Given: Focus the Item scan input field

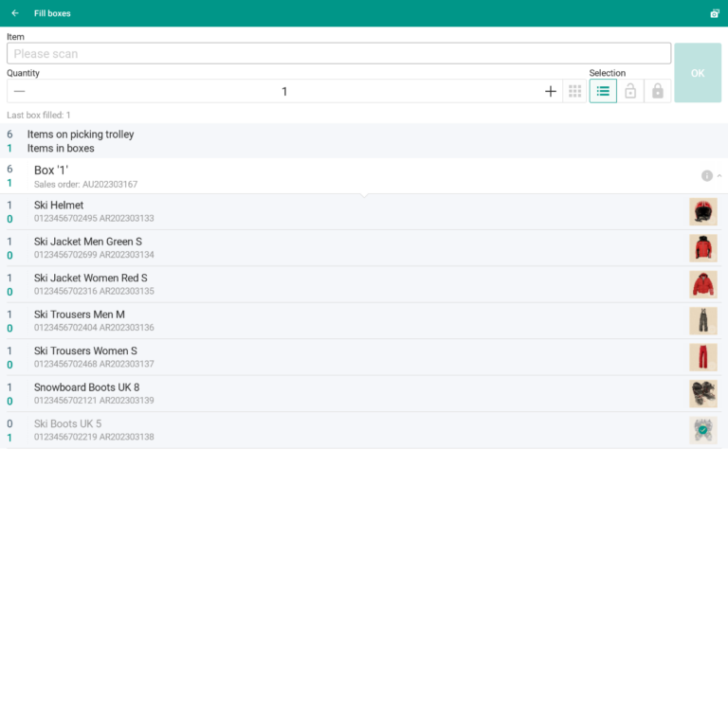Looking at the screenshot, I should 338,54.
